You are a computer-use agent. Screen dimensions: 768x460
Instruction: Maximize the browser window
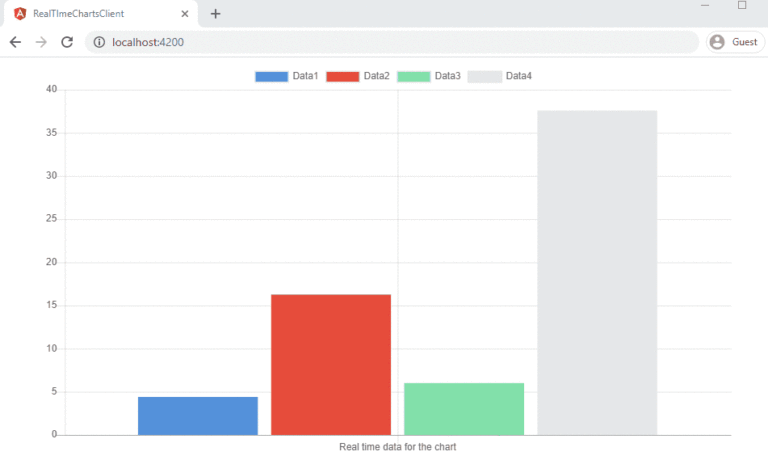point(741,6)
